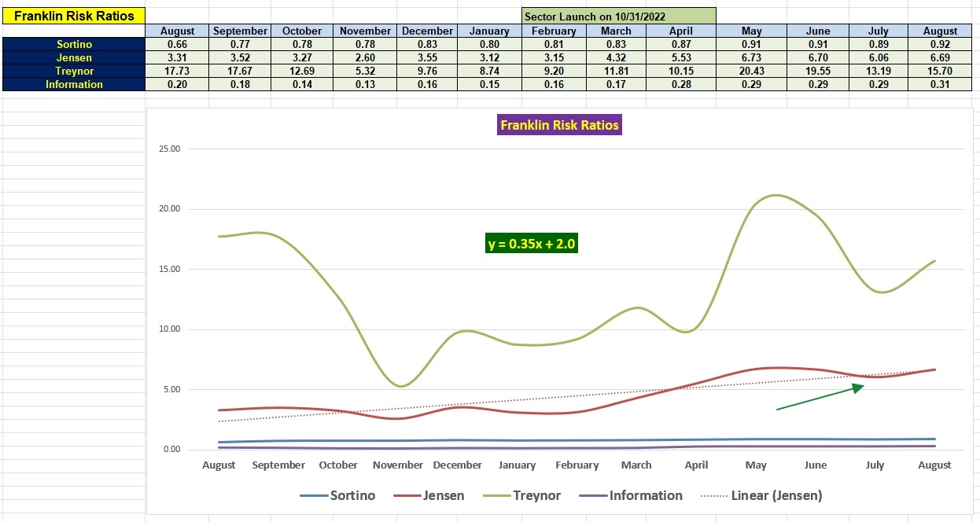Click the Information value 0.28 cell

point(681,84)
